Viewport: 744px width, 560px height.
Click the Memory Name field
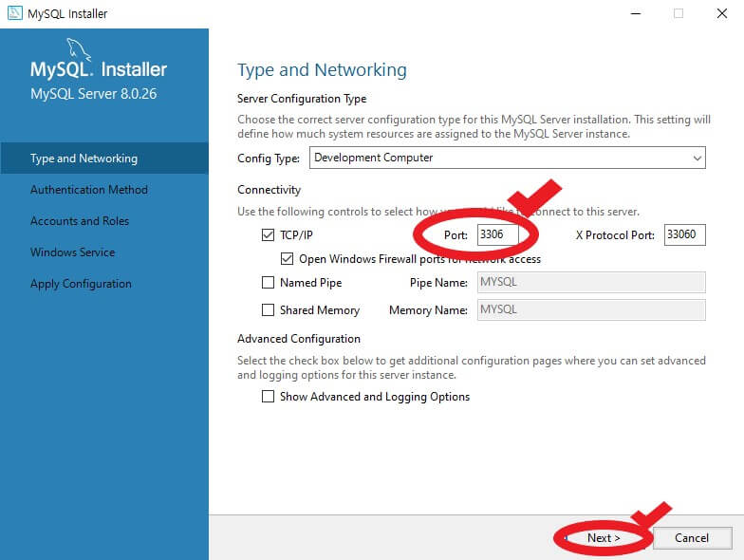tap(591, 309)
